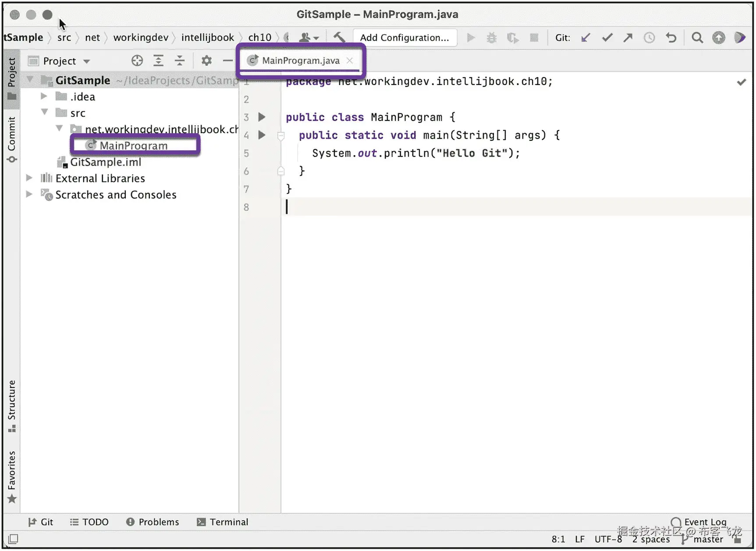This screenshot has height=551, width=756.
Task: Update project via Git blue arrow icon
Action: tap(585, 38)
